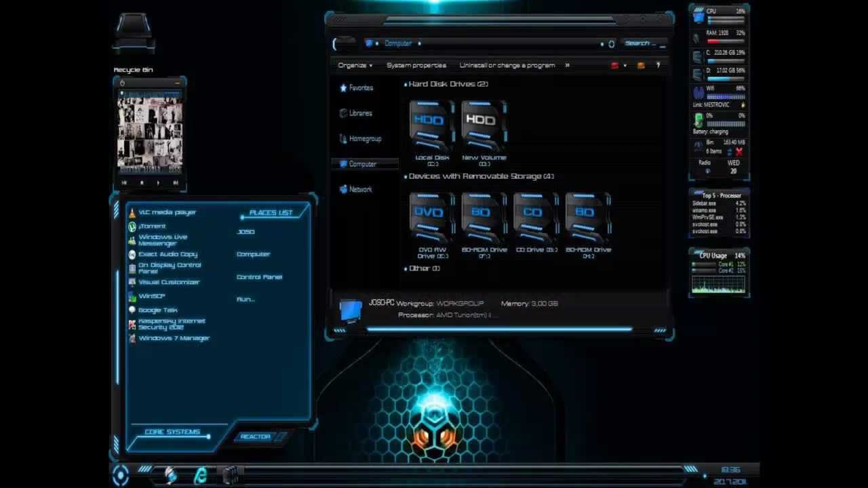Click stop button on media gadget
Viewport: 868px width, 488px height.
coord(141,182)
